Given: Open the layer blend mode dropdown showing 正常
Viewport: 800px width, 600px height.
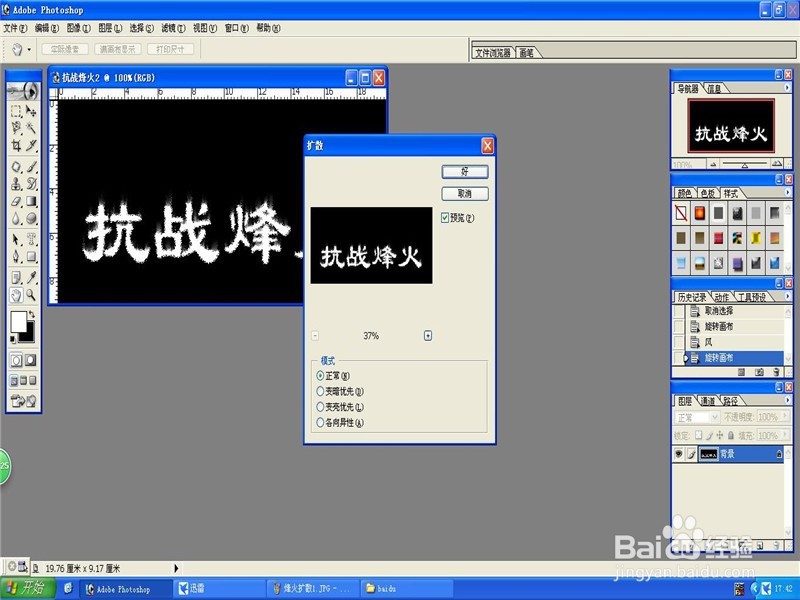Looking at the screenshot, I should [x=714, y=417].
